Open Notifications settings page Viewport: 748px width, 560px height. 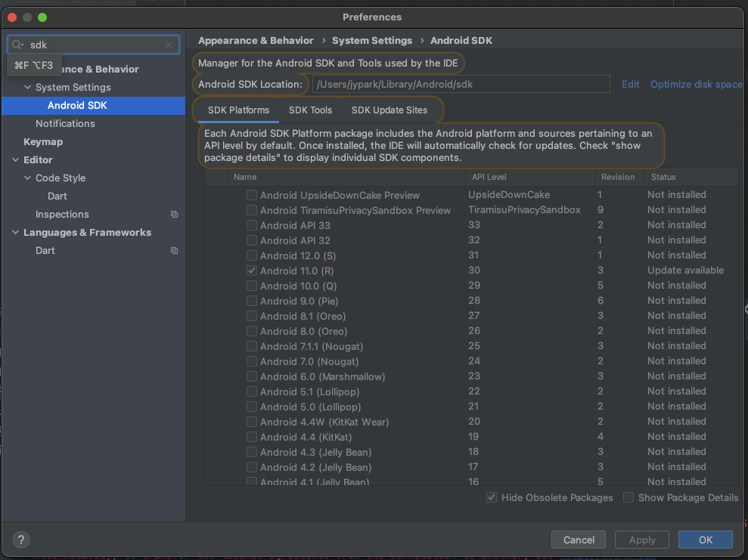tap(65, 123)
